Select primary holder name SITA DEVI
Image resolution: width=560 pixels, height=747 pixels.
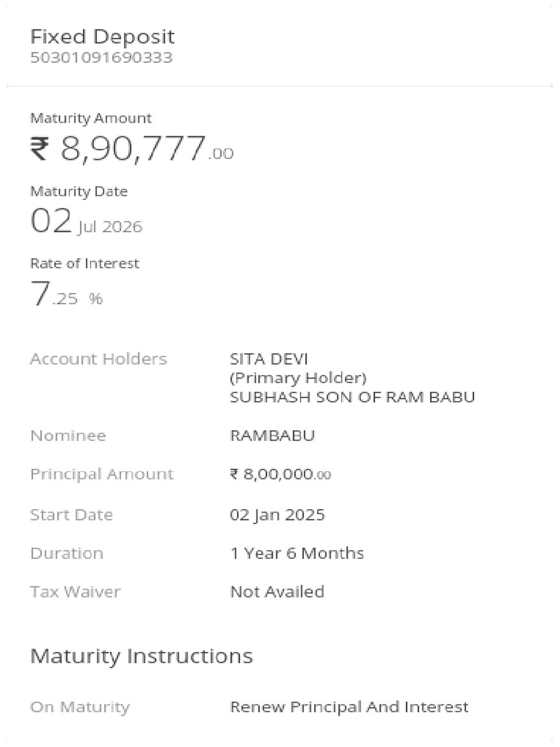tap(269, 359)
